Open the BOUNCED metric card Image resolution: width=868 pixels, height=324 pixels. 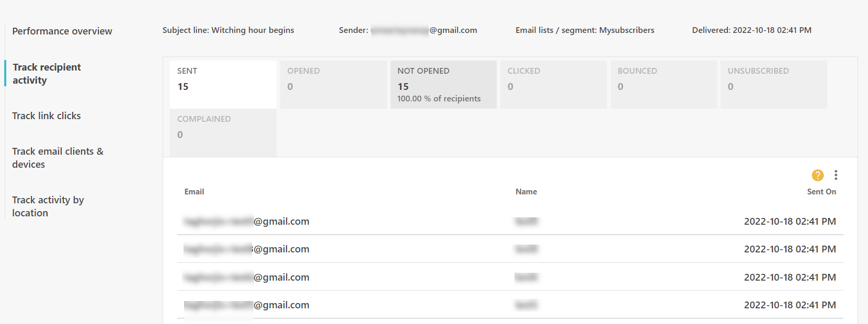664,84
